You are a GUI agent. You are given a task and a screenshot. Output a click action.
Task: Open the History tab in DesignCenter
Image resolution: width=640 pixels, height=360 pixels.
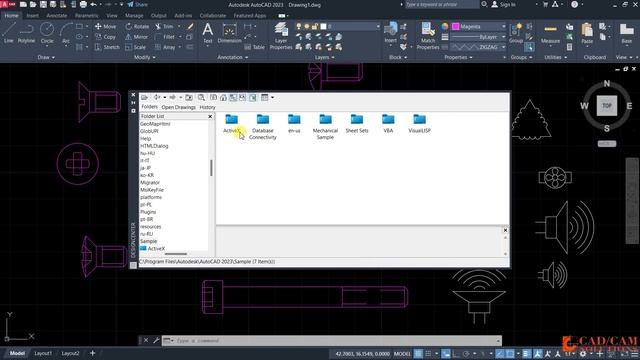[x=207, y=107]
